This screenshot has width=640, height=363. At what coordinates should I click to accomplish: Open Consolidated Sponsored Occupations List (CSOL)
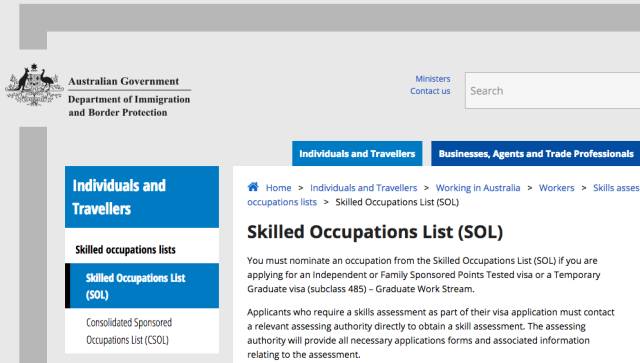pyautogui.click(x=129, y=331)
